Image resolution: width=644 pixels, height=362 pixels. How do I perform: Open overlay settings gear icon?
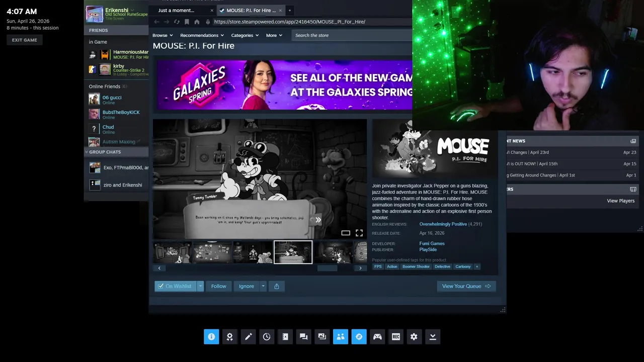pos(414,337)
